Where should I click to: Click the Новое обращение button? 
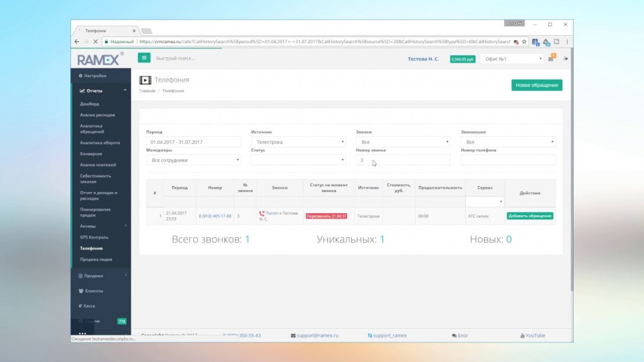[536, 85]
